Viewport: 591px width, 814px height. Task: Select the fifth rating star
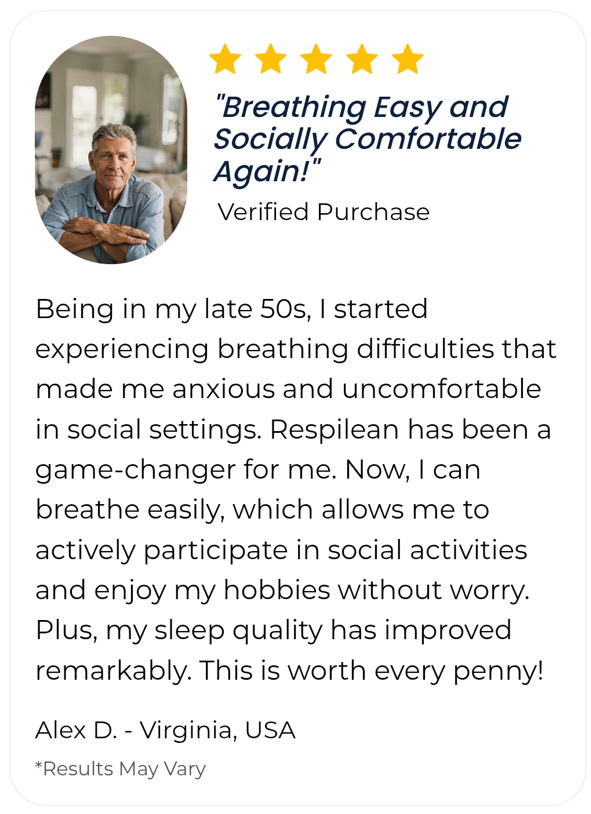408,58
